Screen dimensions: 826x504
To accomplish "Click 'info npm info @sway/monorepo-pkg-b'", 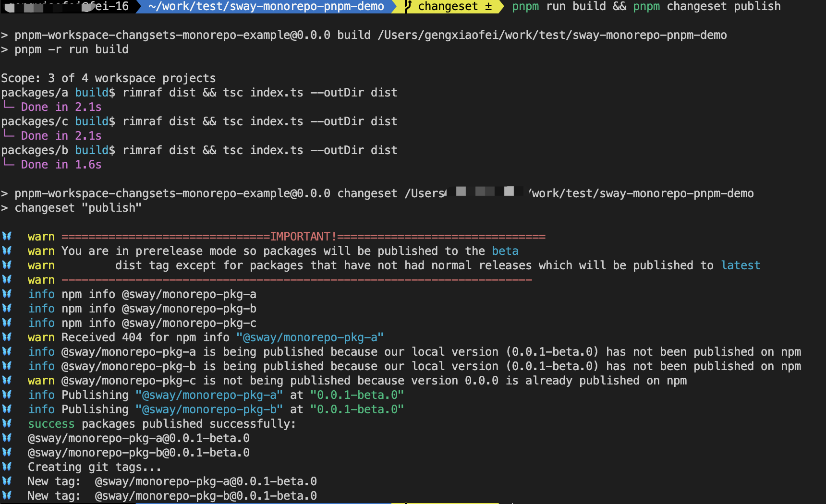I will 142,309.
